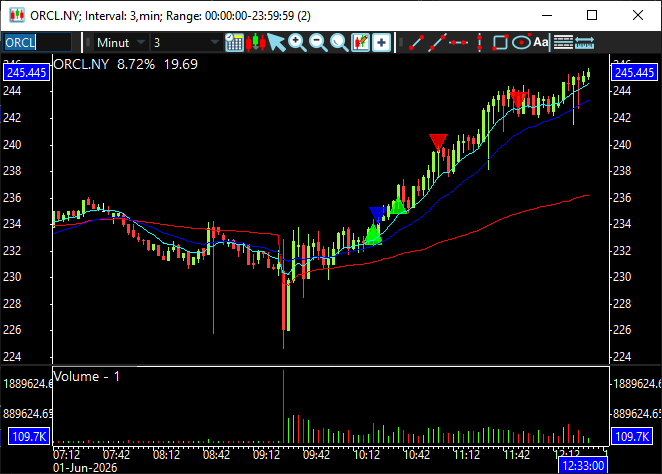Open the Minut interval unit dropdown
The width and height of the screenshot is (662, 474).
click(121, 43)
